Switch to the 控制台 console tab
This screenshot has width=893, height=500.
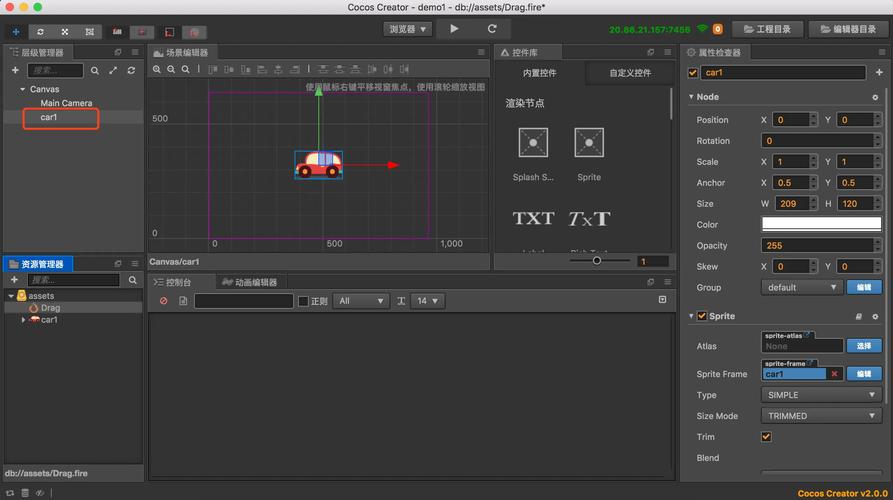pyautogui.click(x=173, y=282)
